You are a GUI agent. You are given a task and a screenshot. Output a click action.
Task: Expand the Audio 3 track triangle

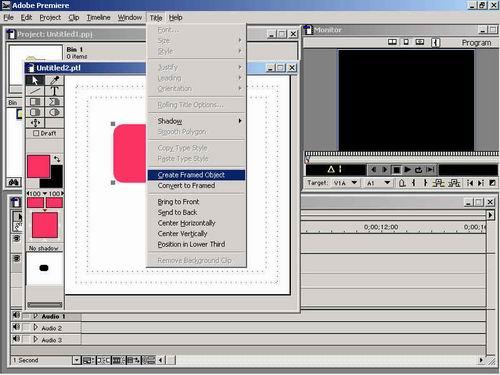[35, 340]
